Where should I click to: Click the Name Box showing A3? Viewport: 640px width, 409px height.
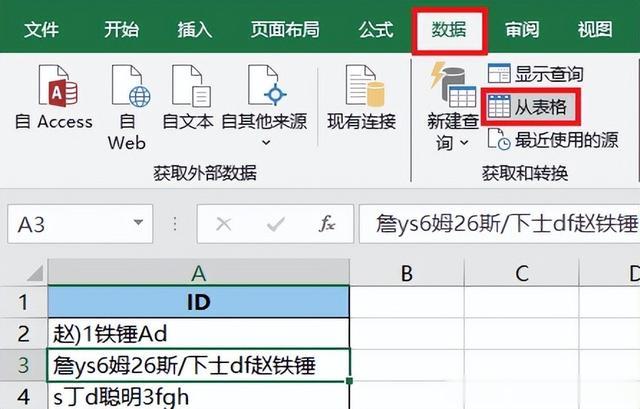pyautogui.click(x=71, y=224)
